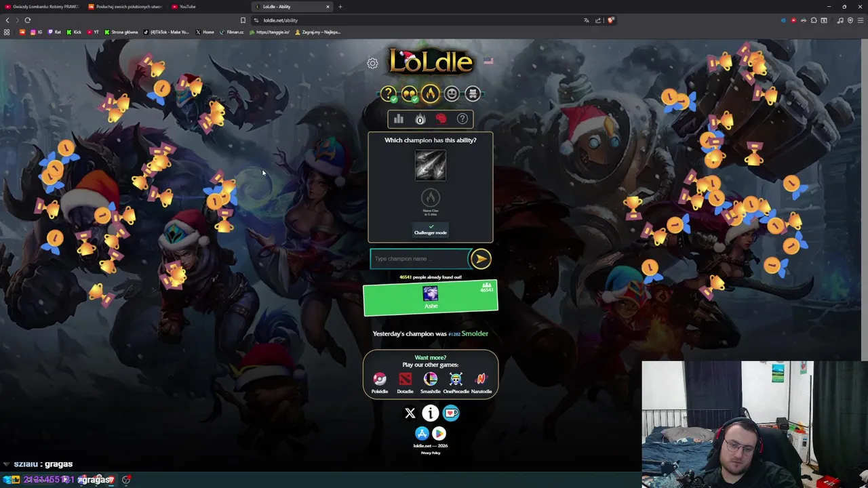Open the Filman.cc bookmark
The width and height of the screenshot is (868, 488).
click(232, 32)
